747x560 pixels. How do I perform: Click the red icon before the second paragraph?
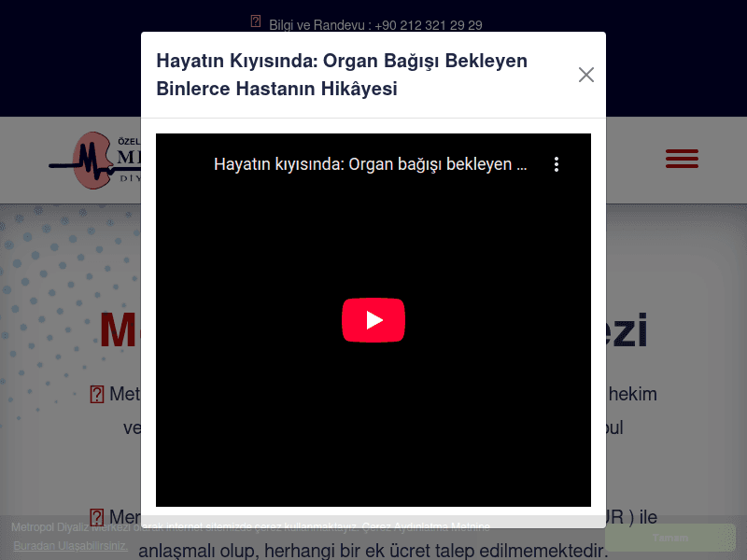(x=96, y=516)
